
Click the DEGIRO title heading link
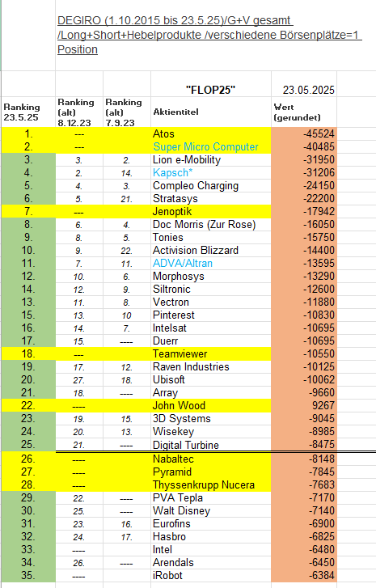[209, 35]
